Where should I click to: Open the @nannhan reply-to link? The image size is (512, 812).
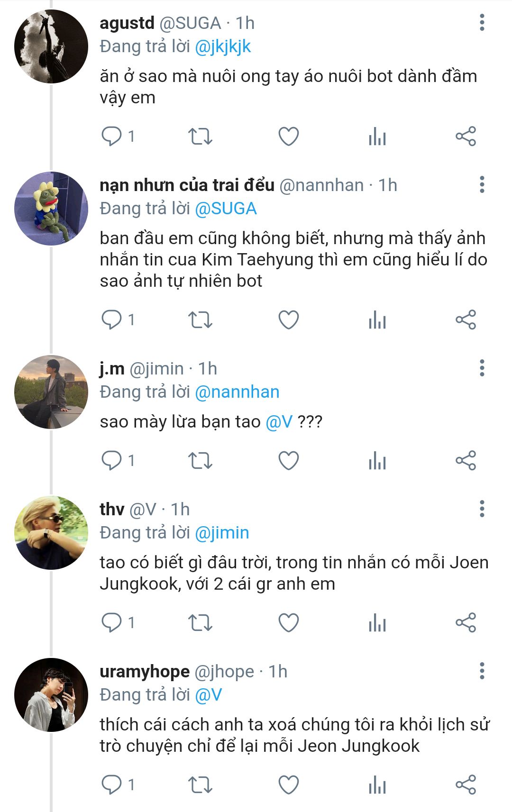pyautogui.click(x=237, y=392)
